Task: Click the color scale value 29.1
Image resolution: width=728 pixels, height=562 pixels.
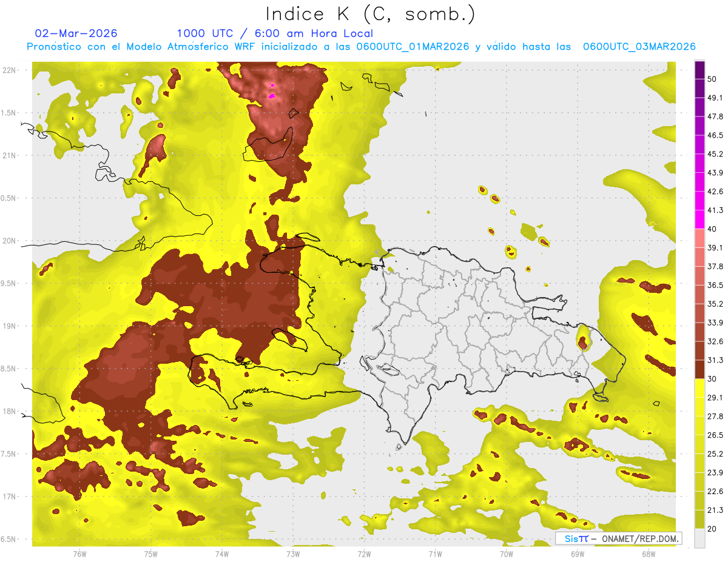Action: point(715,398)
